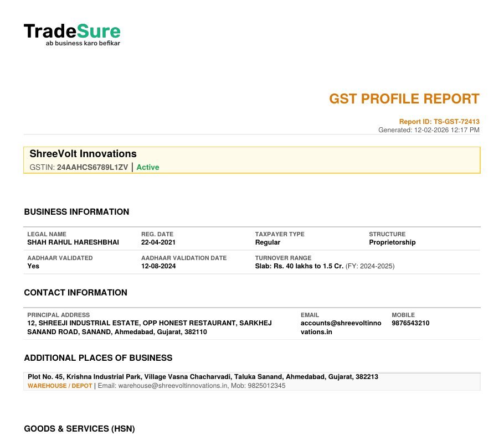504x441 pixels.
Task: Click the AADHAAR VALIDATION DATE label
Action: click(x=184, y=258)
